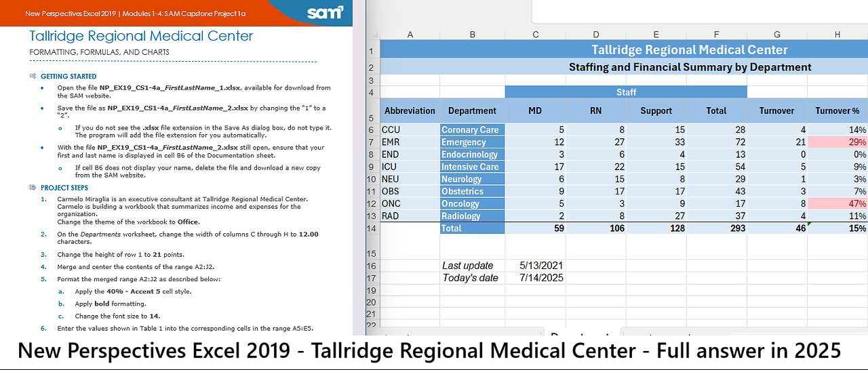Select column F header
The width and height of the screenshot is (868, 370).
tap(716, 35)
